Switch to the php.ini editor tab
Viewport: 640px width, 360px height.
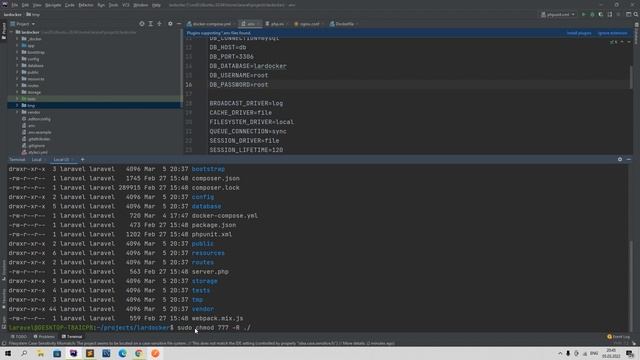pos(276,24)
